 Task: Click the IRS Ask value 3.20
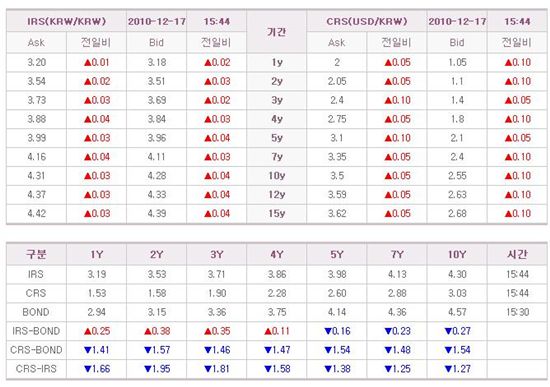pos(36,62)
